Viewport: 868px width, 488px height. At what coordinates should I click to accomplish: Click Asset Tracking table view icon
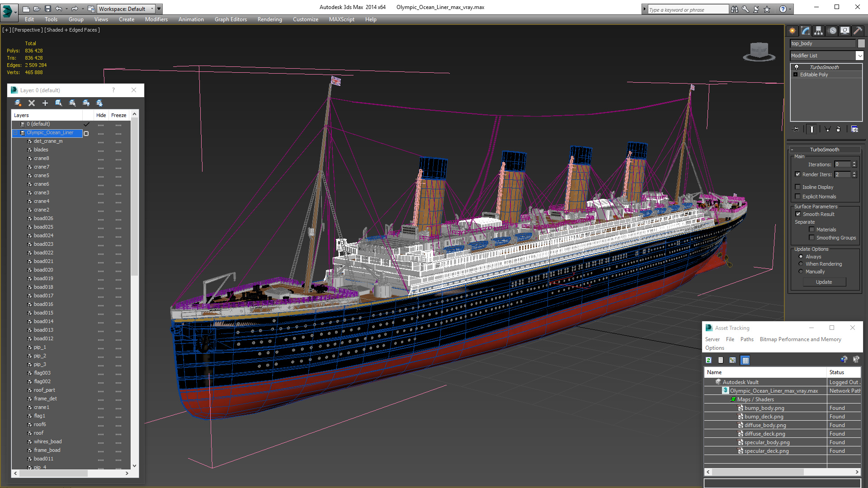click(x=745, y=360)
